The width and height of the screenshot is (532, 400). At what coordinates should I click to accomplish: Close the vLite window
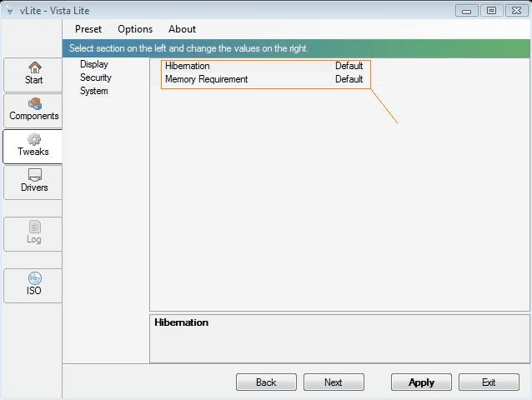click(x=516, y=11)
